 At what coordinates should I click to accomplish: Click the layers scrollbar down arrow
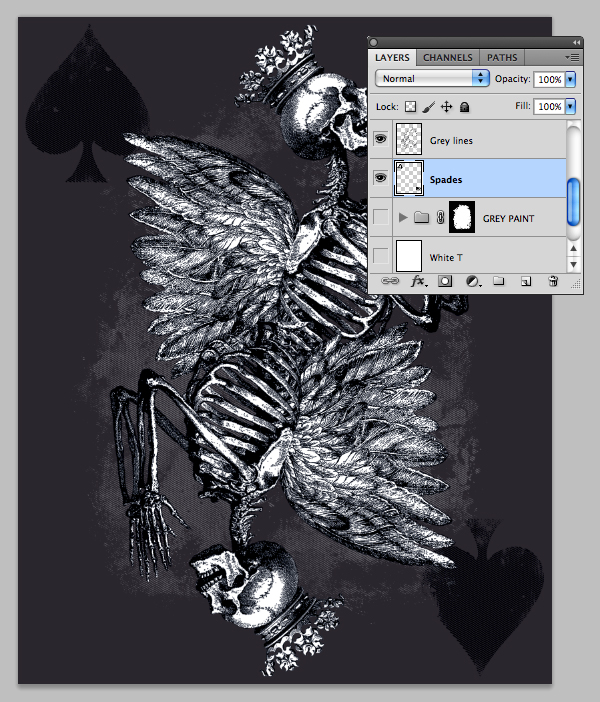pyautogui.click(x=574, y=264)
